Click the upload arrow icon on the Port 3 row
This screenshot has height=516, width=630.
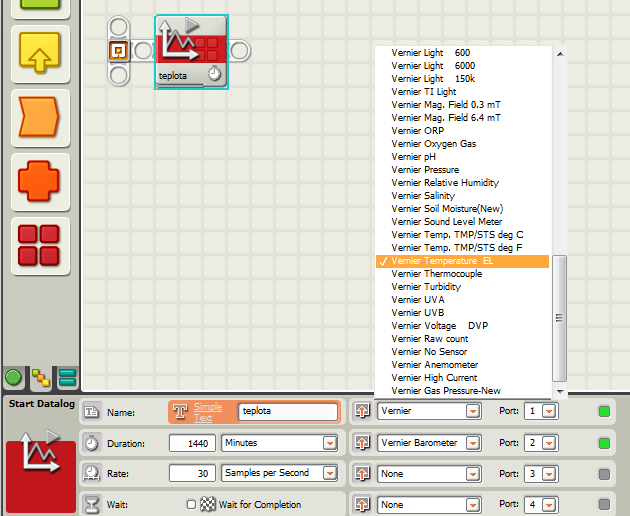[x=362, y=473]
